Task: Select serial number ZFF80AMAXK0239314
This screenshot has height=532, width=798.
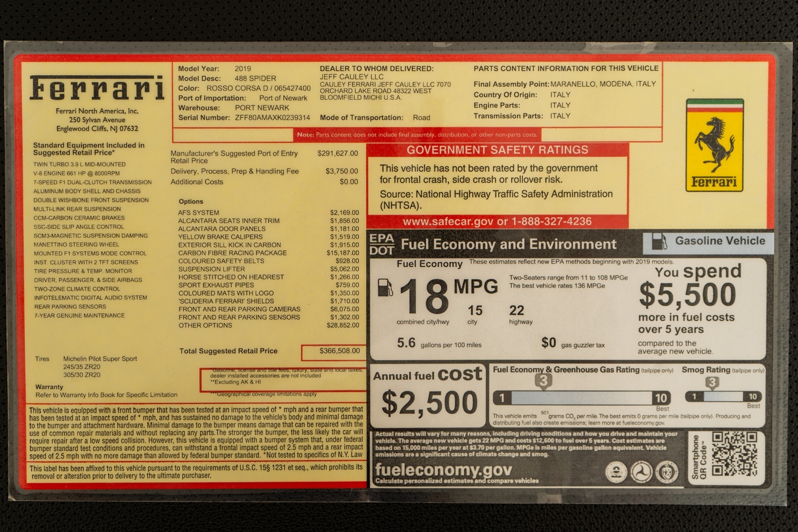Action: [272, 118]
